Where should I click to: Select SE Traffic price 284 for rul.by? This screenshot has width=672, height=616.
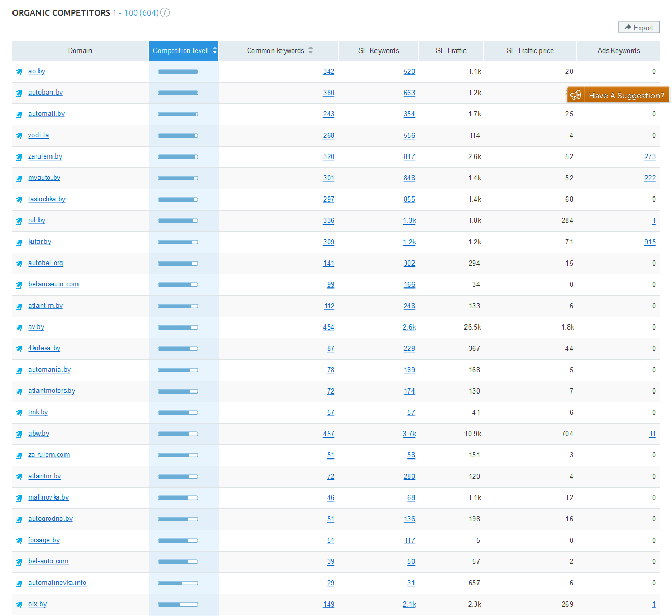[567, 221]
